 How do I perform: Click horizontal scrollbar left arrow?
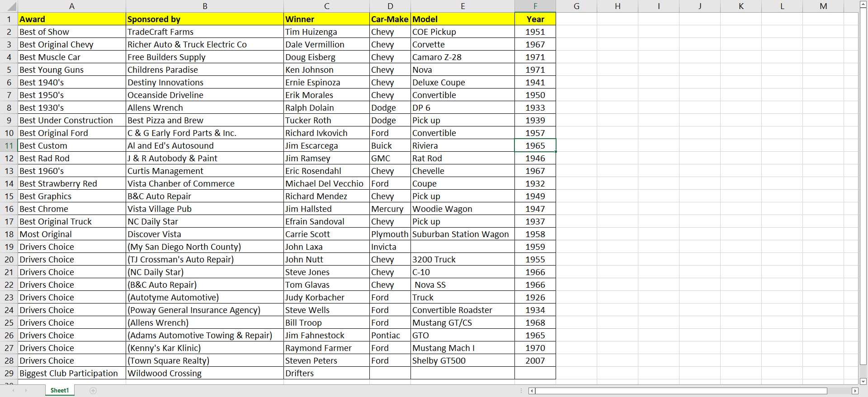point(532,391)
